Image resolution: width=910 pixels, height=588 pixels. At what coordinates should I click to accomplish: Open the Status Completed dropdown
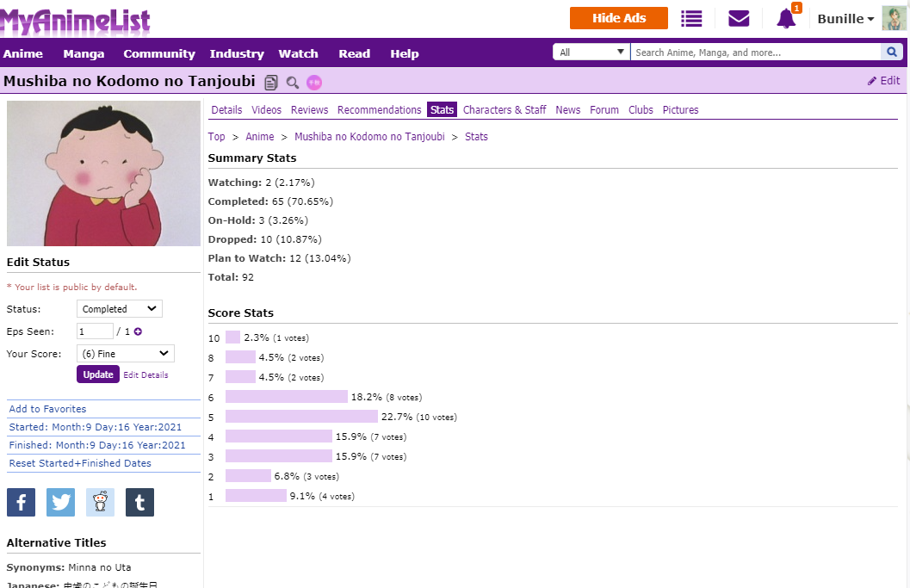point(120,309)
